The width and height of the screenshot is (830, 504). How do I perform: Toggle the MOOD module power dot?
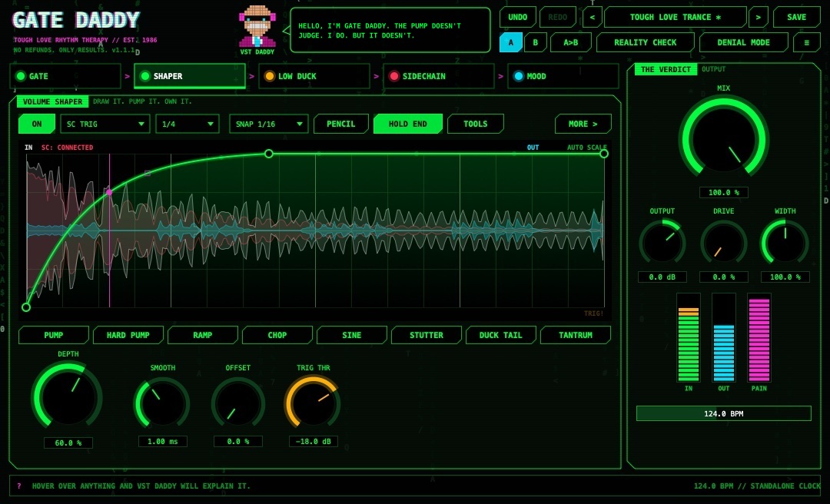(519, 76)
